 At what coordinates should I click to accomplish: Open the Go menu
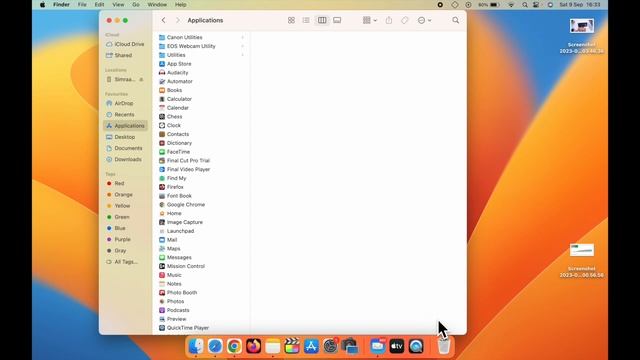pyautogui.click(x=136, y=5)
